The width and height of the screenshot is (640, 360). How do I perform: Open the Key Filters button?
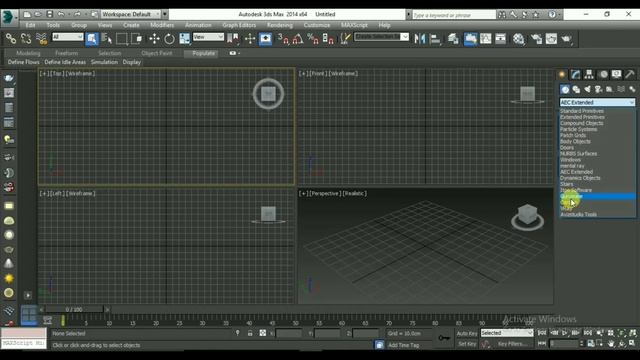tap(513, 344)
